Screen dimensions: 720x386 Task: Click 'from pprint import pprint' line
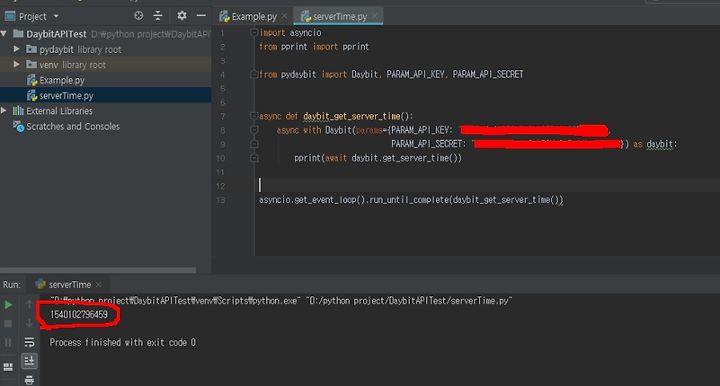point(314,47)
